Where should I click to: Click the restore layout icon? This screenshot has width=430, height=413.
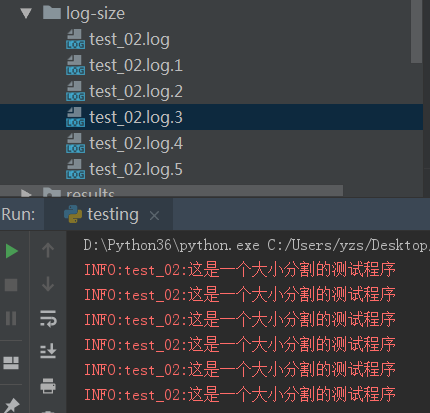(11, 363)
